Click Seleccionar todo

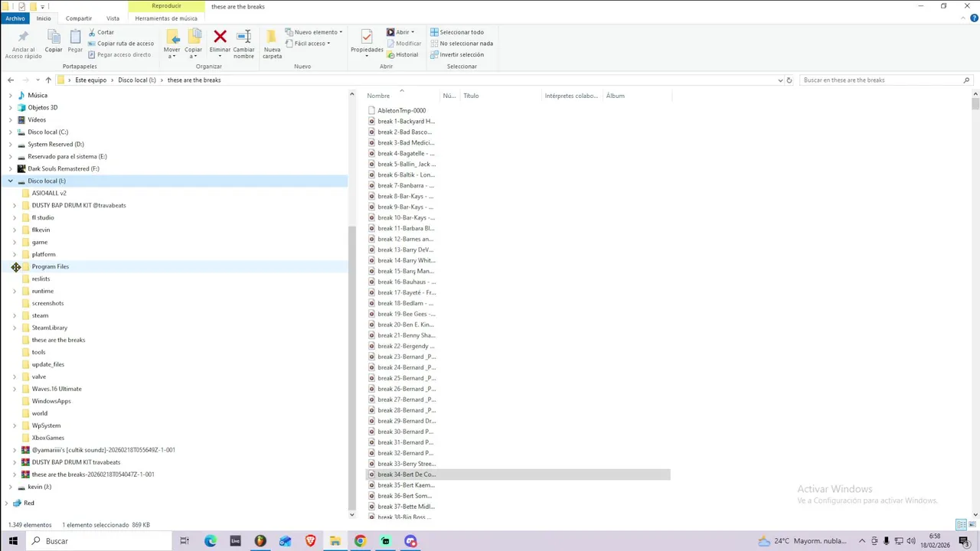(x=457, y=32)
